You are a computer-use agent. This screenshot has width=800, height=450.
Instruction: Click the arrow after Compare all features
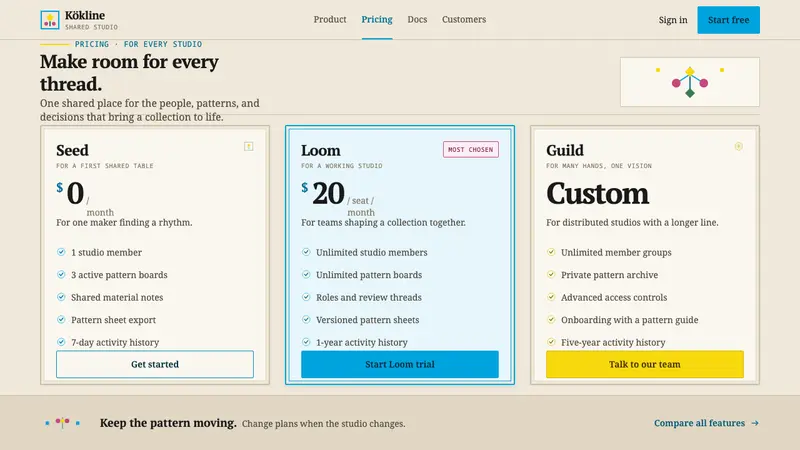tap(755, 423)
